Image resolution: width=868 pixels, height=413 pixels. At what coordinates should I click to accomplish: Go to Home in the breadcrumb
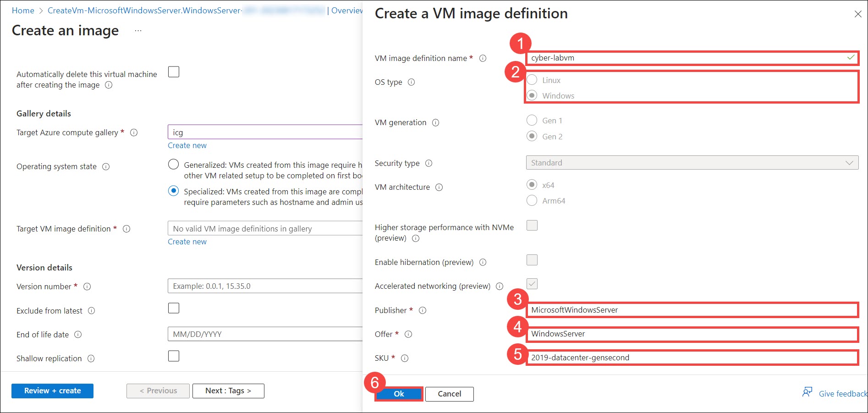[x=23, y=11]
